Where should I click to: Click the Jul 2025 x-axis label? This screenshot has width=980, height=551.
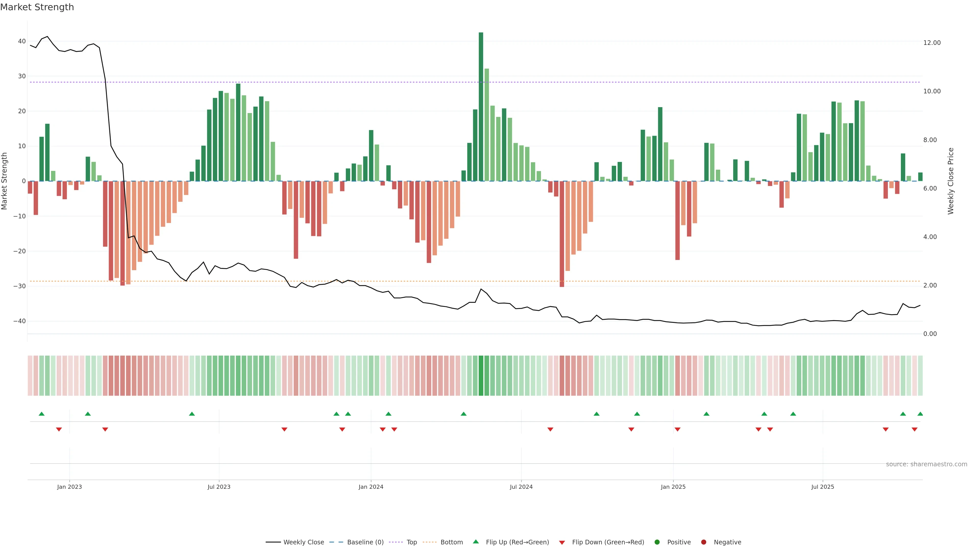tap(823, 487)
